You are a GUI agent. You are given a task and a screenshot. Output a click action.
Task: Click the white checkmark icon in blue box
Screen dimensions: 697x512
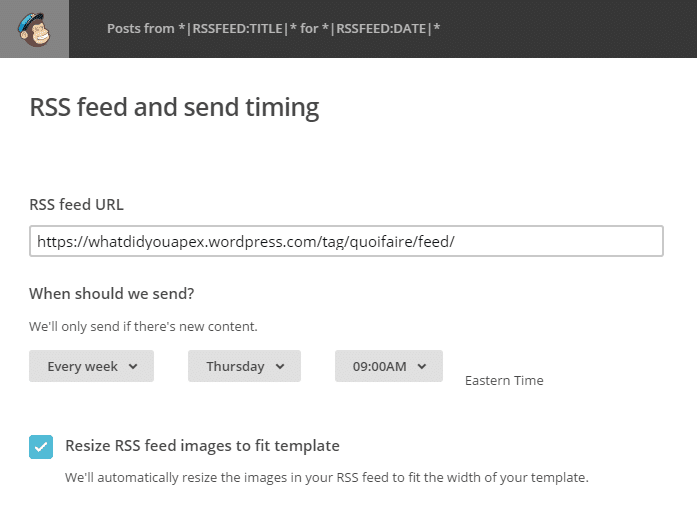click(x=41, y=447)
